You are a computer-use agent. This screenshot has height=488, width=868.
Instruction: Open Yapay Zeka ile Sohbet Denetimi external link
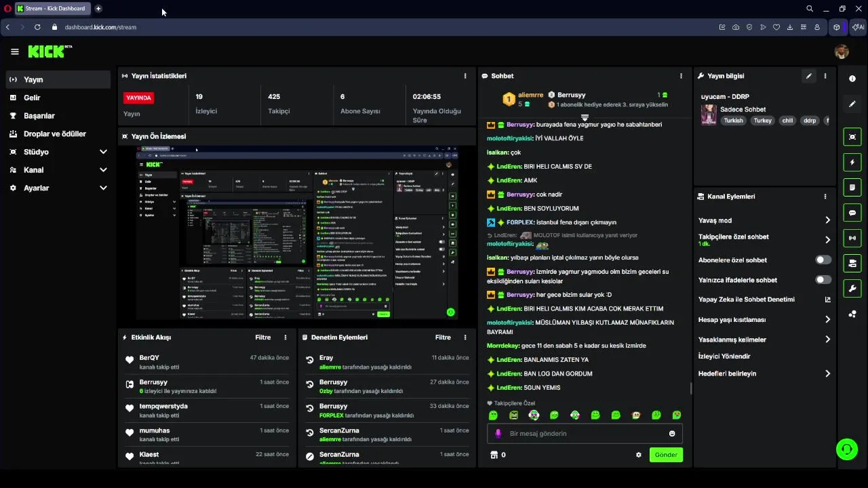(x=827, y=300)
